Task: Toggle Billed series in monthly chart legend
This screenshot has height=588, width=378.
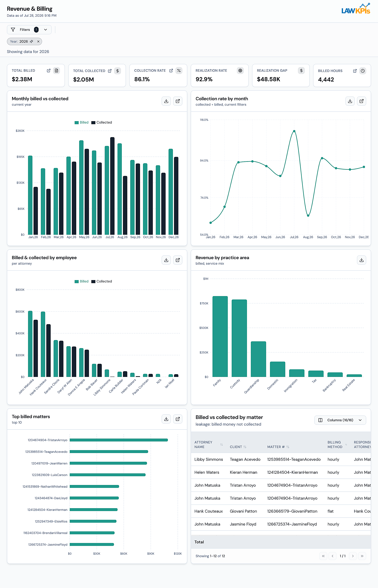Action: point(81,122)
